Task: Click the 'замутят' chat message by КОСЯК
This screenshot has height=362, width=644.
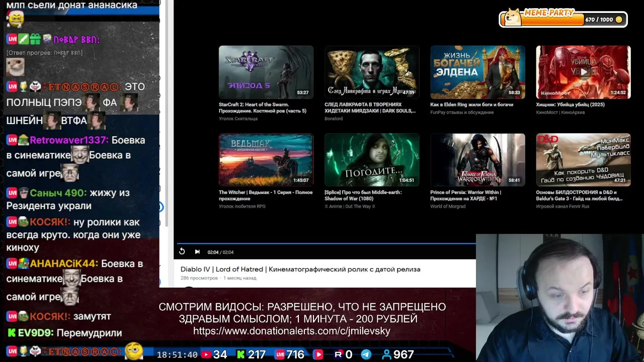Action: (x=92, y=316)
